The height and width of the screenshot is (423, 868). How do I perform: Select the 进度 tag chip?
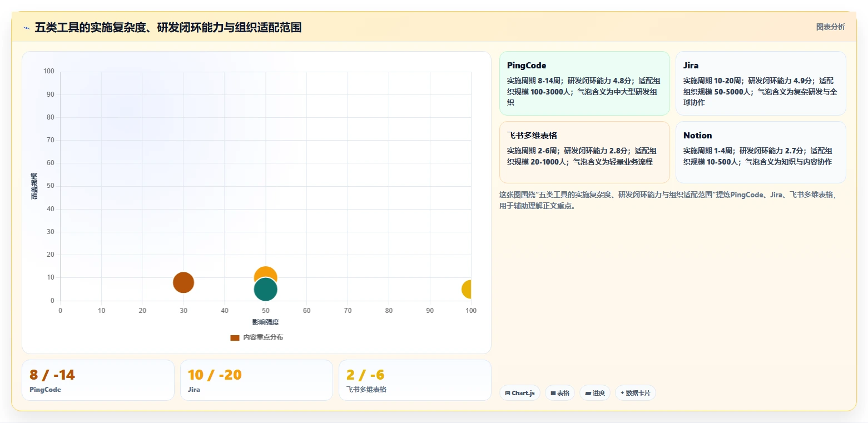(x=595, y=393)
